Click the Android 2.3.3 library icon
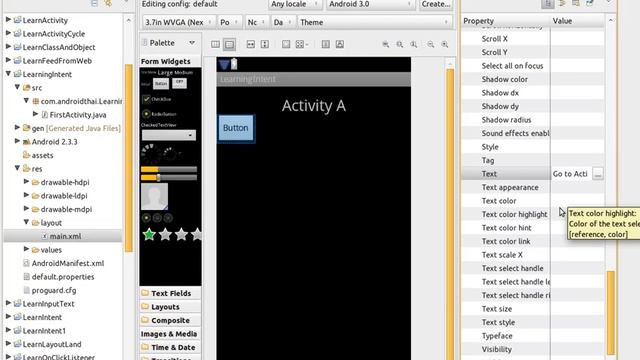 point(27,142)
